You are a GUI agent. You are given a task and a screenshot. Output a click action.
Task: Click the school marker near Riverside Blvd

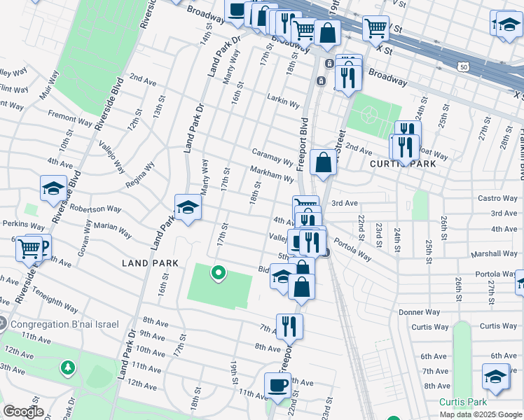53,189
